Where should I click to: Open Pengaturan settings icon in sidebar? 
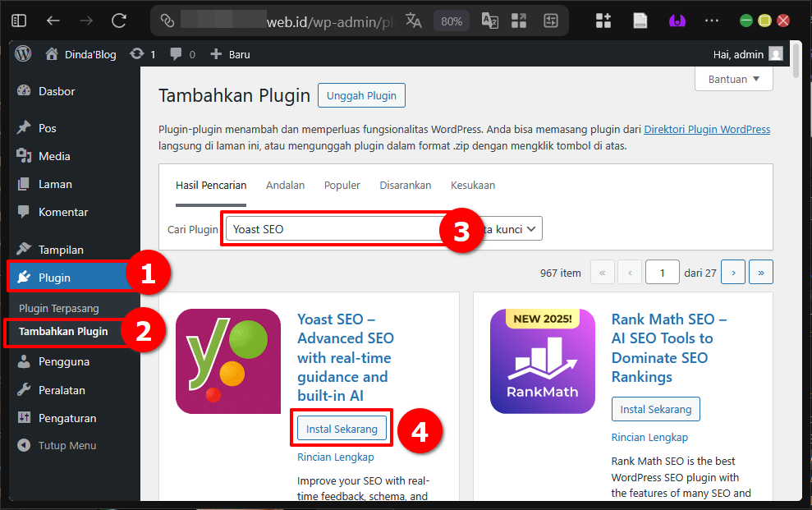tap(24, 417)
